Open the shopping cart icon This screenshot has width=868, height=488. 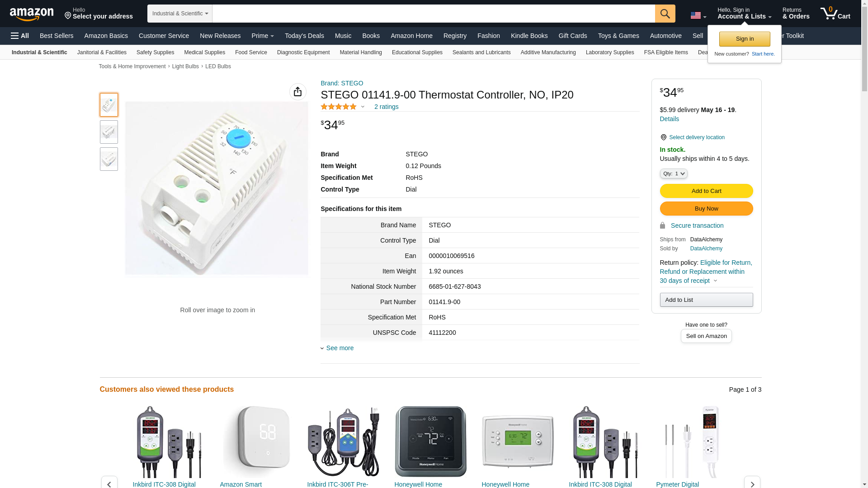(835, 13)
